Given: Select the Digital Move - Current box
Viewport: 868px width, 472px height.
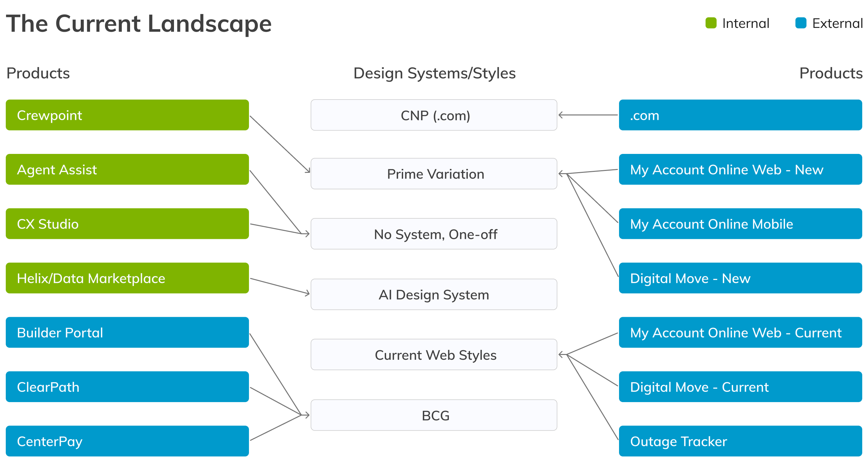Looking at the screenshot, I should tap(740, 387).
